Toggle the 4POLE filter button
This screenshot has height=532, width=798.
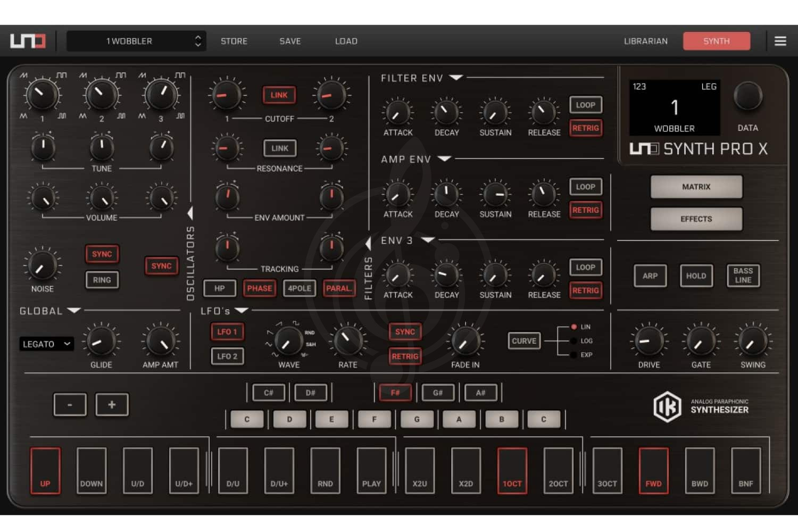tap(300, 288)
